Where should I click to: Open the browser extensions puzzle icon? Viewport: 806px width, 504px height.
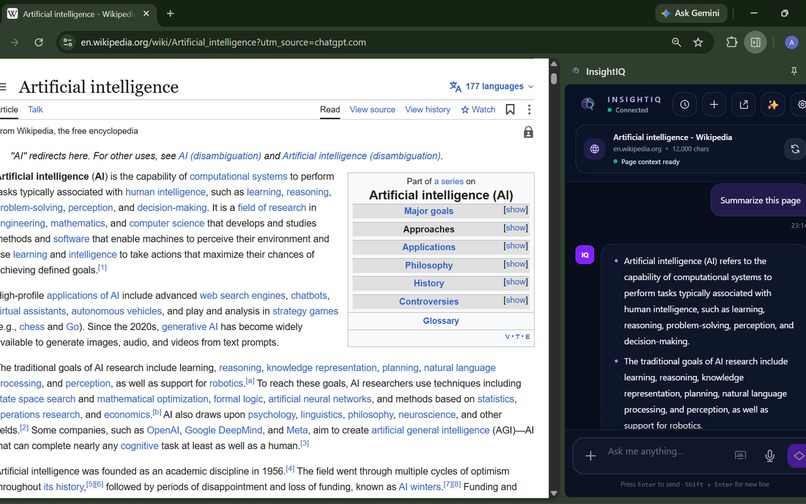pyautogui.click(x=731, y=42)
